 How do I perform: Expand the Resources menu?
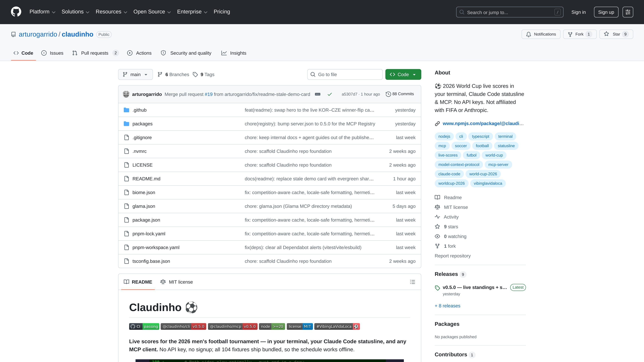111,12
